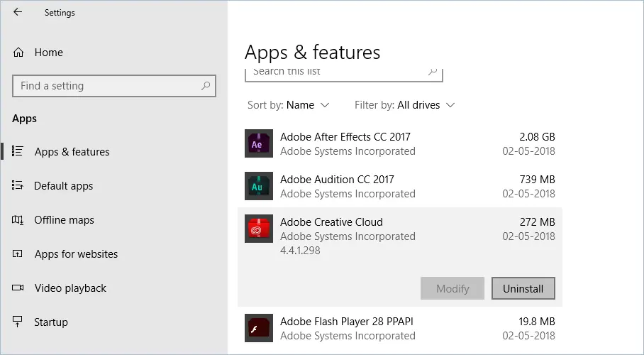Click the Offline maps icon

click(x=18, y=220)
